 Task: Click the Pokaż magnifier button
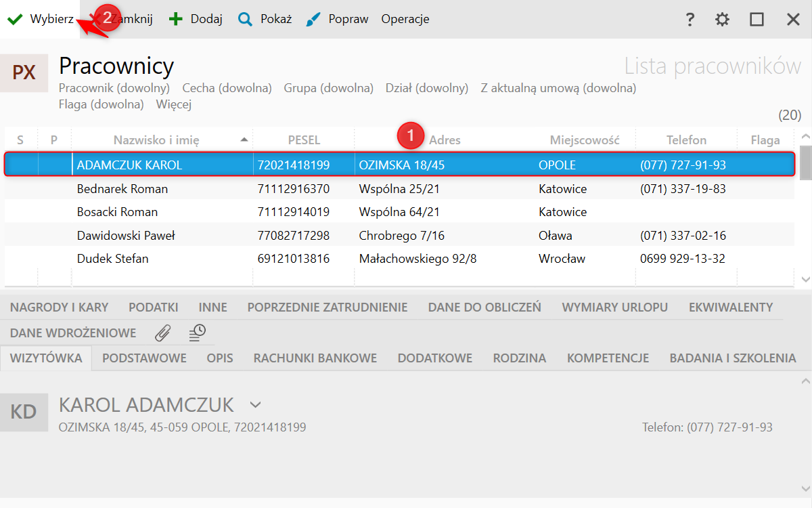265,19
